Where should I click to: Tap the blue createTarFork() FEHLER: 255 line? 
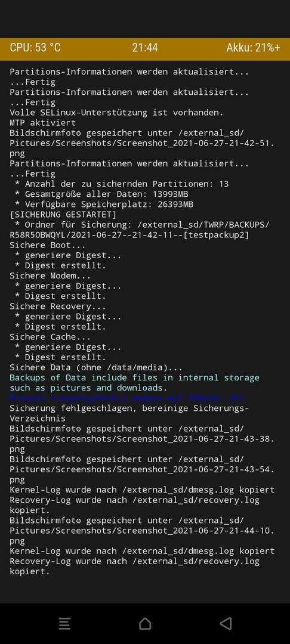[127, 398]
